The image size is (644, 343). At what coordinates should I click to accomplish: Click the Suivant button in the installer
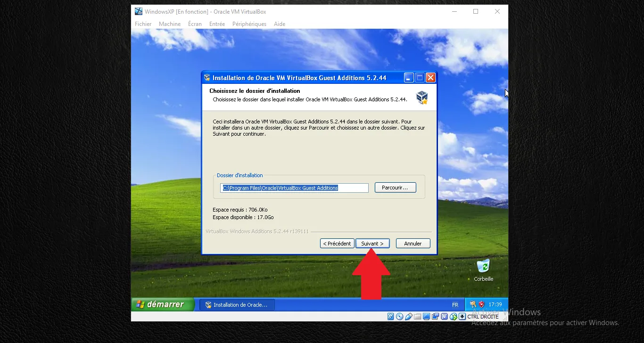(x=372, y=243)
